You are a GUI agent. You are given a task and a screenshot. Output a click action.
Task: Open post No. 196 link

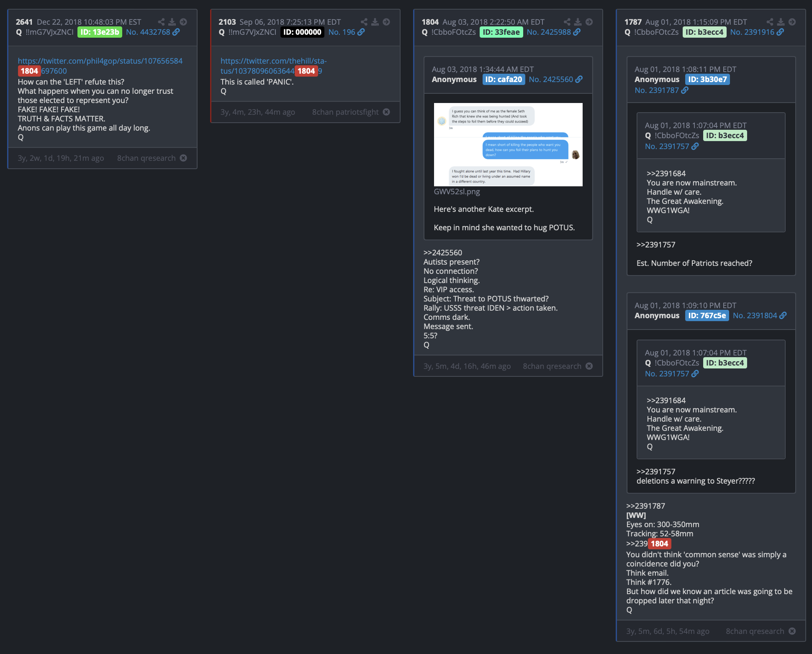click(342, 32)
